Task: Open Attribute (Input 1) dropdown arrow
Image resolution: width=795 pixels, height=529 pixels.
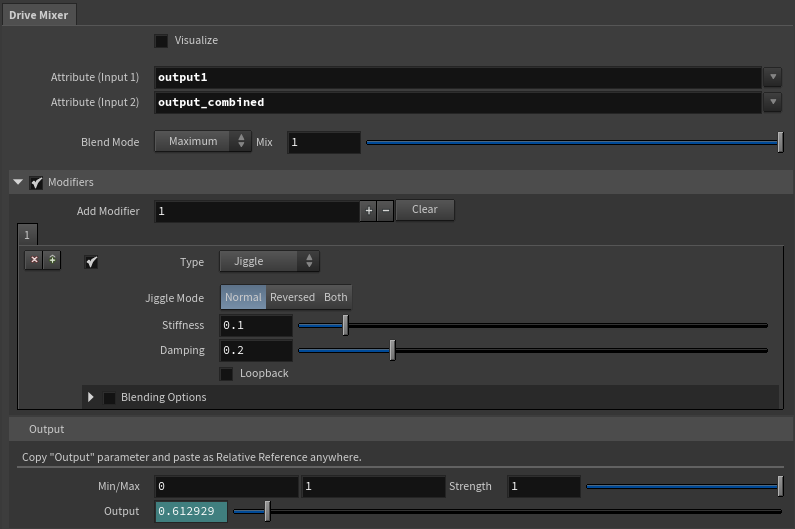Action: [x=773, y=77]
